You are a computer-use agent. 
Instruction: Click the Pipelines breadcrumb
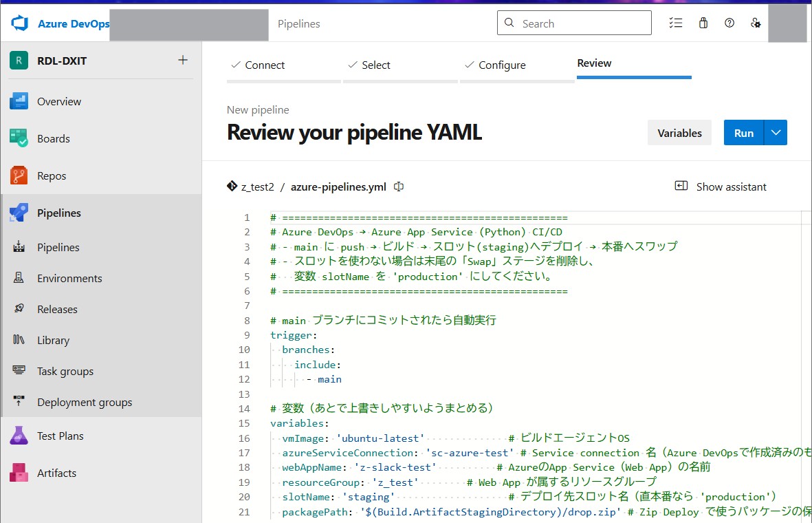[299, 24]
